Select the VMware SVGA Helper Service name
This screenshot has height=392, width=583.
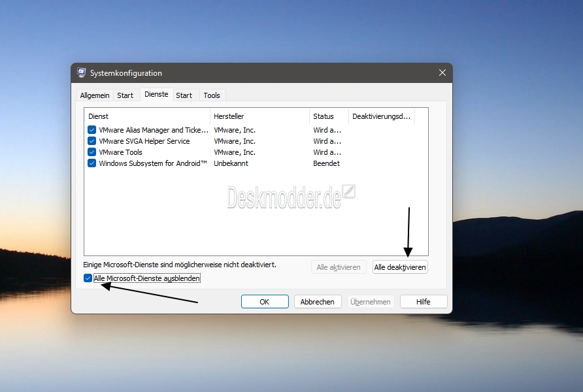tap(144, 141)
